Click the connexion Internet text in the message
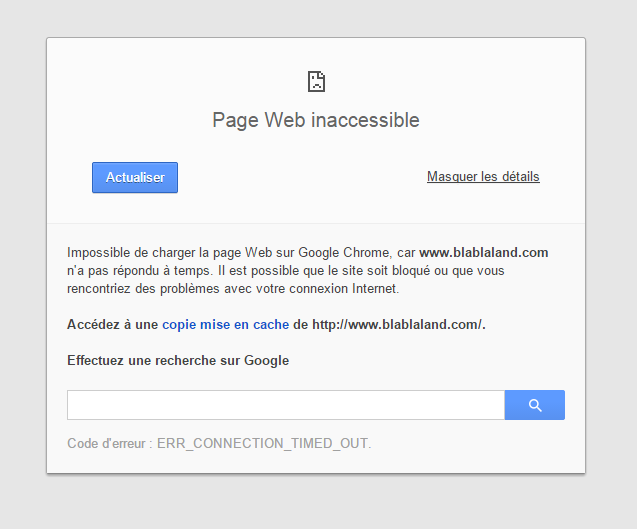637x529 pixels. pos(342,289)
